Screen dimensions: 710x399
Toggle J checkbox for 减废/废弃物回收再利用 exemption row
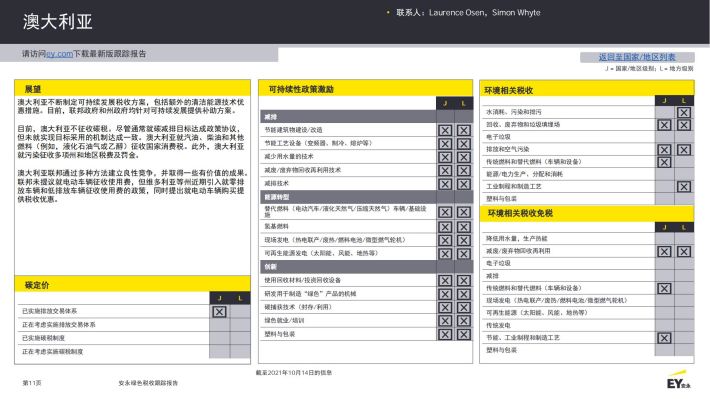pyautogui.click(x=664, y=251)
